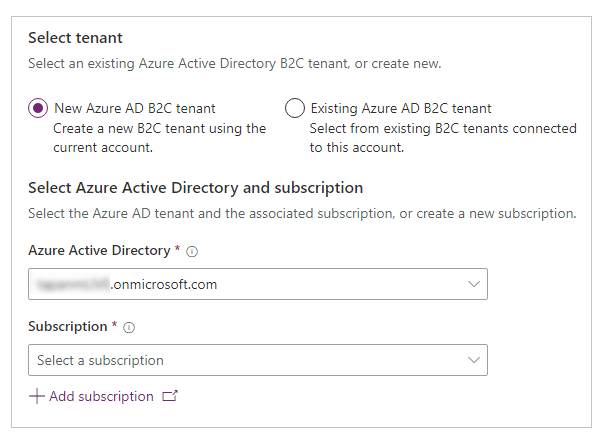Click the 'Select from existing B2C tenants connected' description
The height and width of the screenshot is (440, 604).
click(x=443, y=128)
